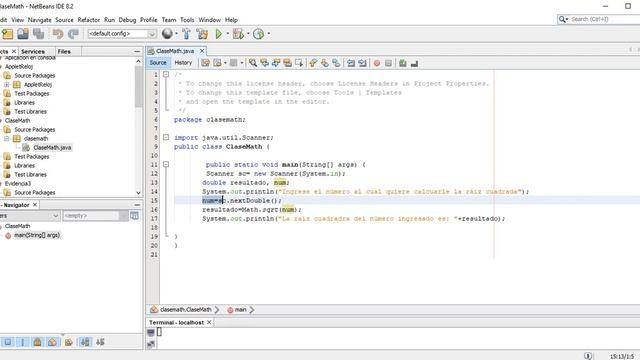Image resolution: width=640 pixels, height=360 pixels.
Task: Click the browser globe icon in toolbar
Action: tap(167, 33)
